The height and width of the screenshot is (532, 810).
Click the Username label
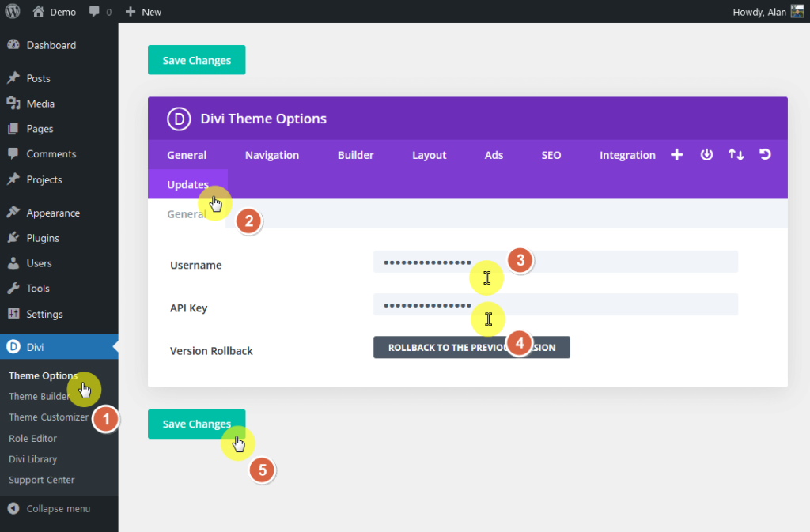coord(196,266)
